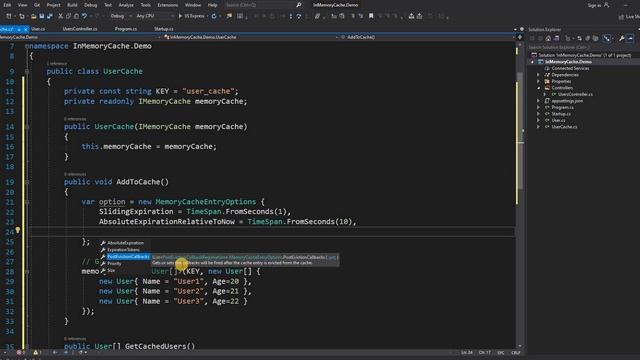640x360 pixels.
Task: Click the bookmark icon in the toolbar
Action: pyautogui.click(x=371, y=16)
